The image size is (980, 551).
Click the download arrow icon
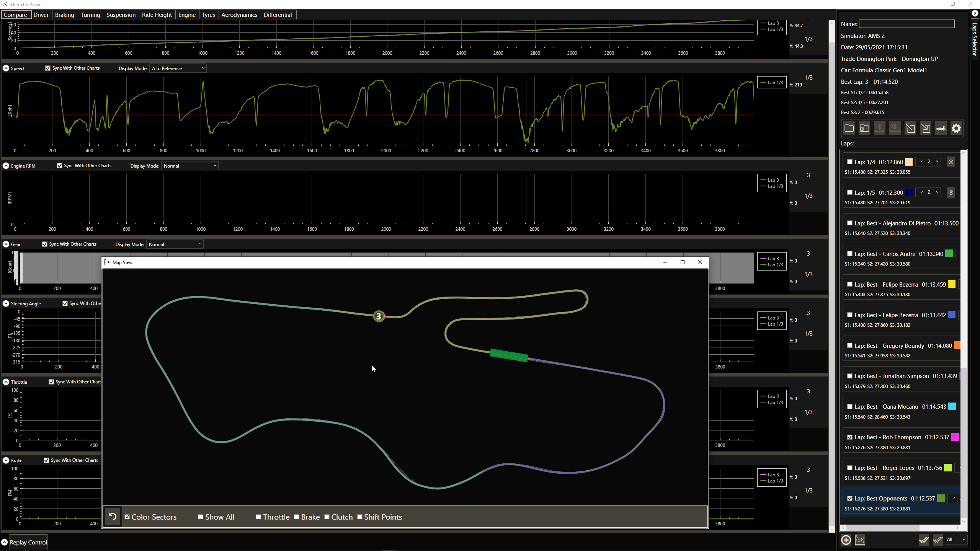[x=880, y=128]
